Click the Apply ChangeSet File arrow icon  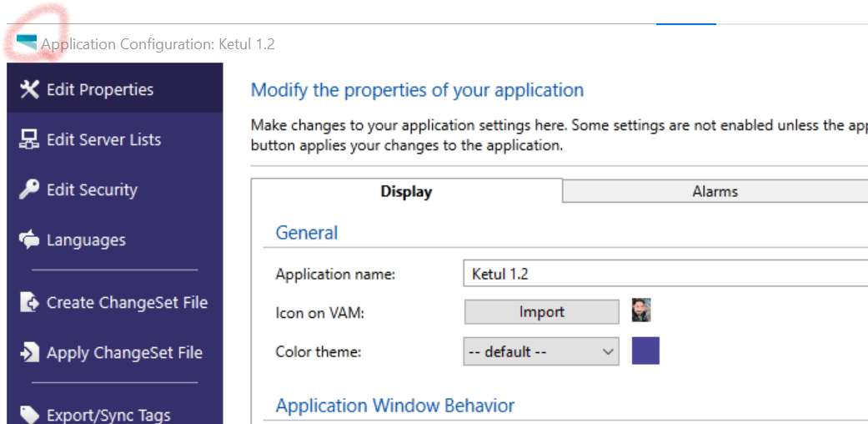pos(29,352)
